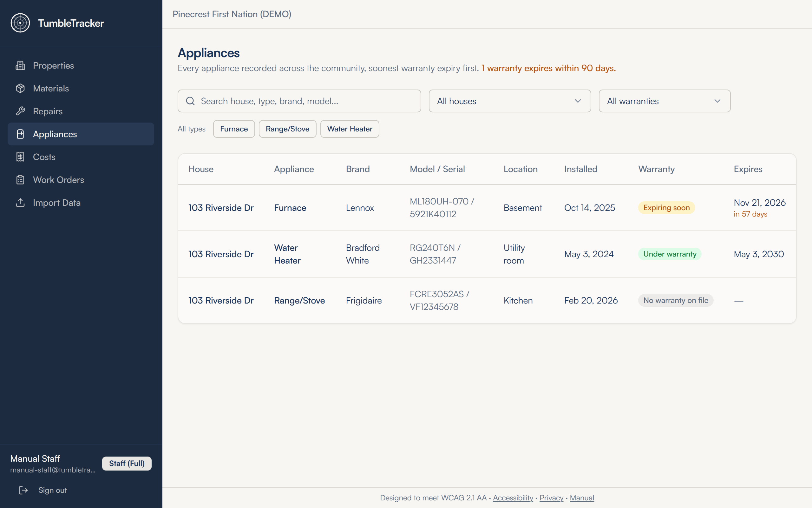The width and height of the screenshot is (812, 508).
Task: Click the Staff (Full) role badge
Action: click(127, 463)
